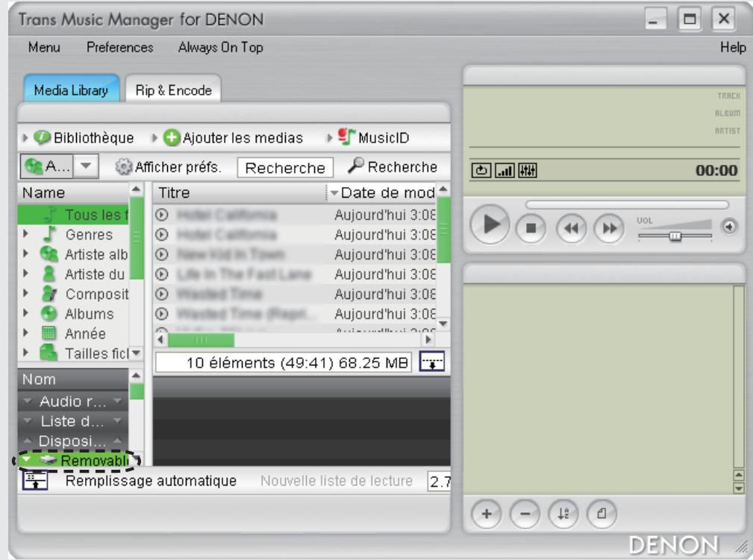Click Remplissage automatique label
This screenshot has height=560, width=753.
[151, 480]
